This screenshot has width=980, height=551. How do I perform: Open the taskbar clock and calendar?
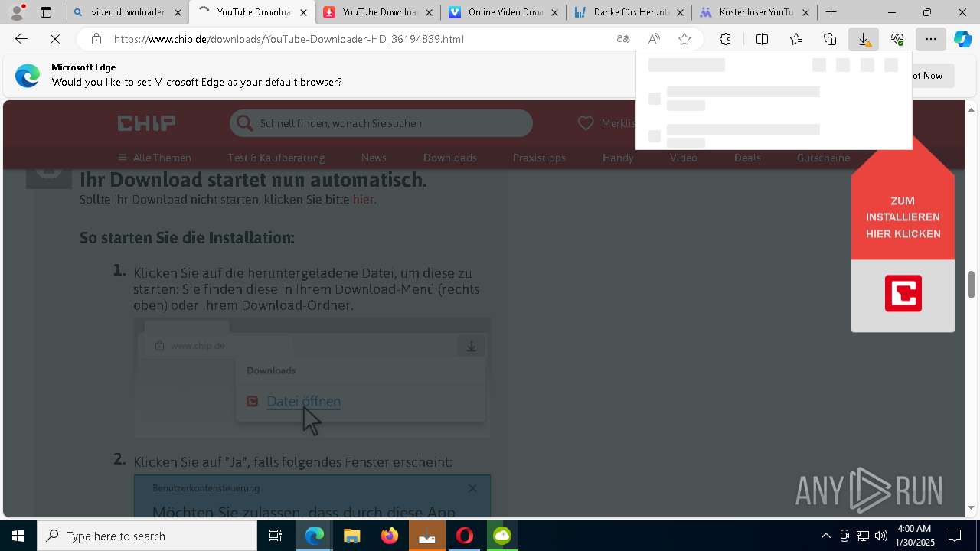click(x=915, y=536)
